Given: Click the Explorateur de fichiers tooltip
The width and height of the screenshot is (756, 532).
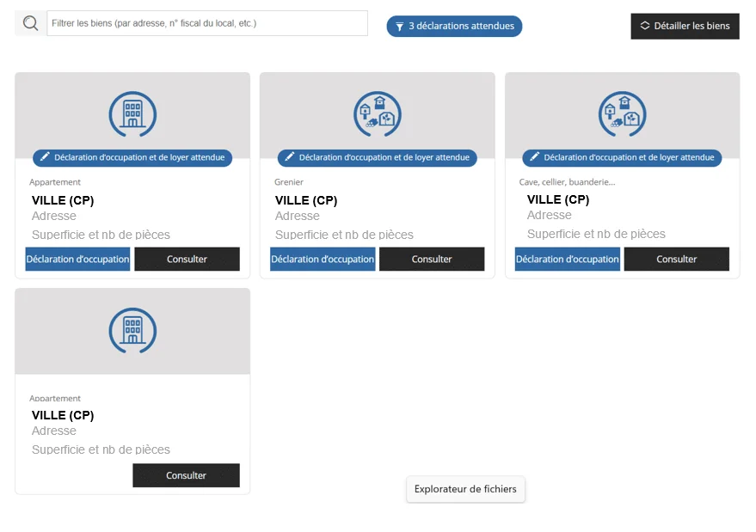Looking at the screenshot, I should tap(465, 489).
